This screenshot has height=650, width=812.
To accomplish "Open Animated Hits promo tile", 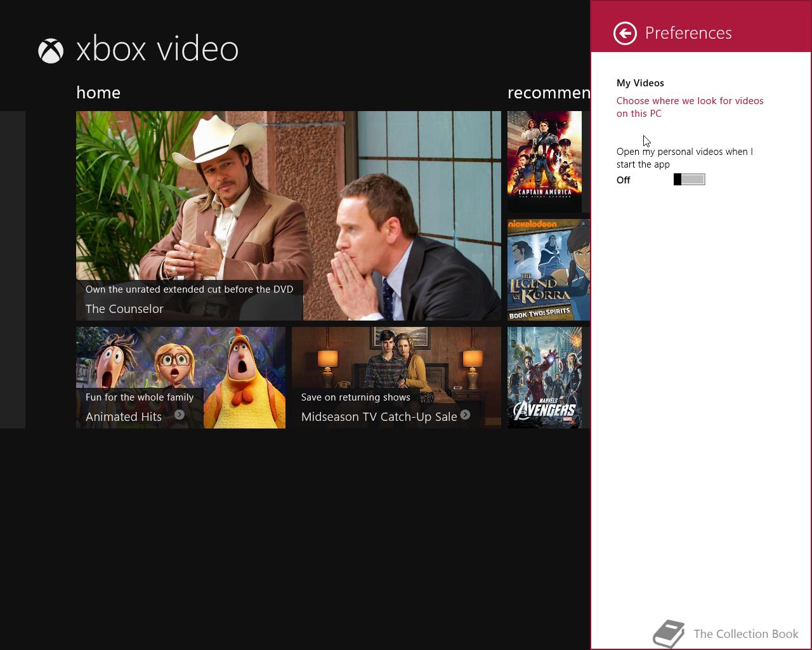I will coord(181,378).
